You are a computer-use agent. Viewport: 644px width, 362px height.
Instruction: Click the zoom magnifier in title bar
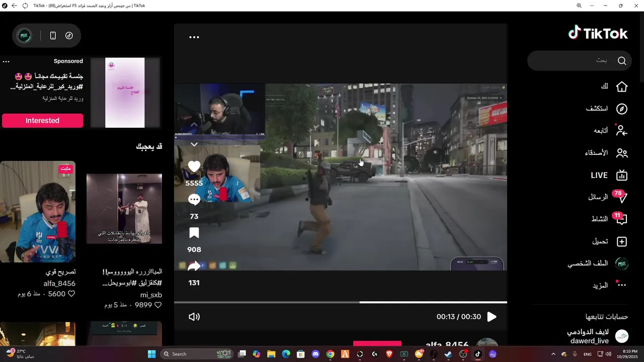(x=579, y=6)
